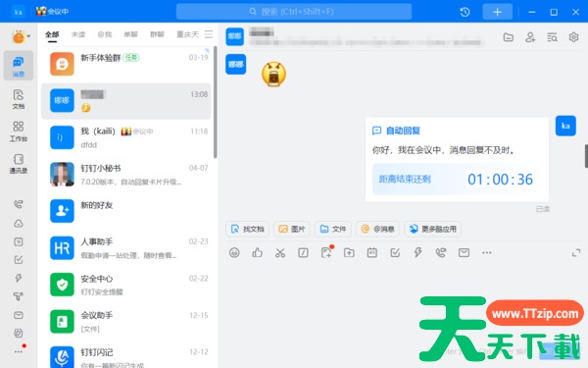The width and height of the screenshot is (588, 368).
Task: Click the plus button in title bar
Action: point(497,12)
